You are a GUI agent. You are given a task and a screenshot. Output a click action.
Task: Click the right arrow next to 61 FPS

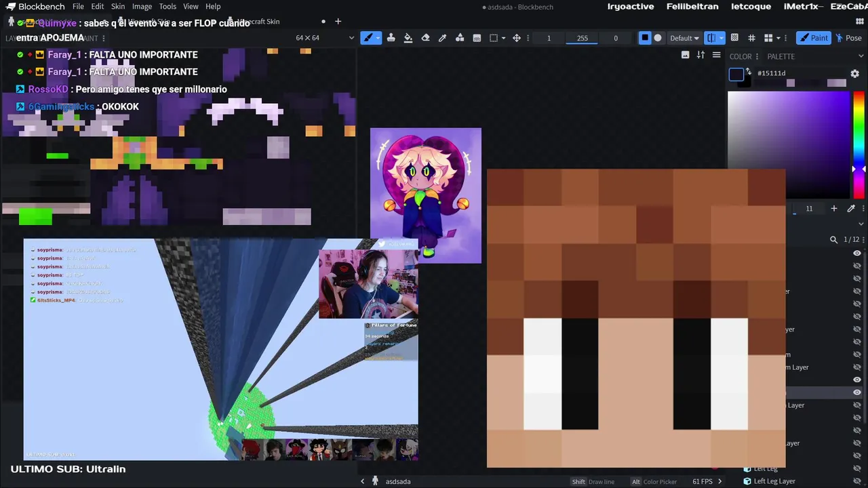[719, 481]
